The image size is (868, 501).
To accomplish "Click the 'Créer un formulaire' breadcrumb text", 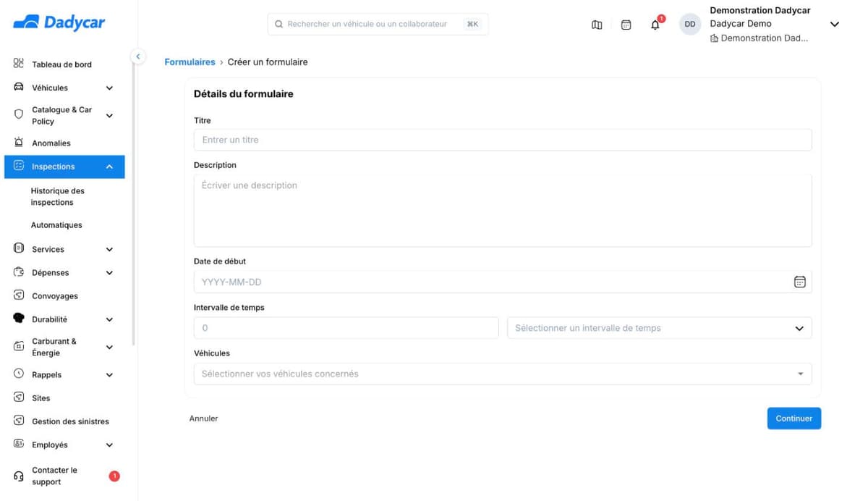I will (x=268, y=62).
